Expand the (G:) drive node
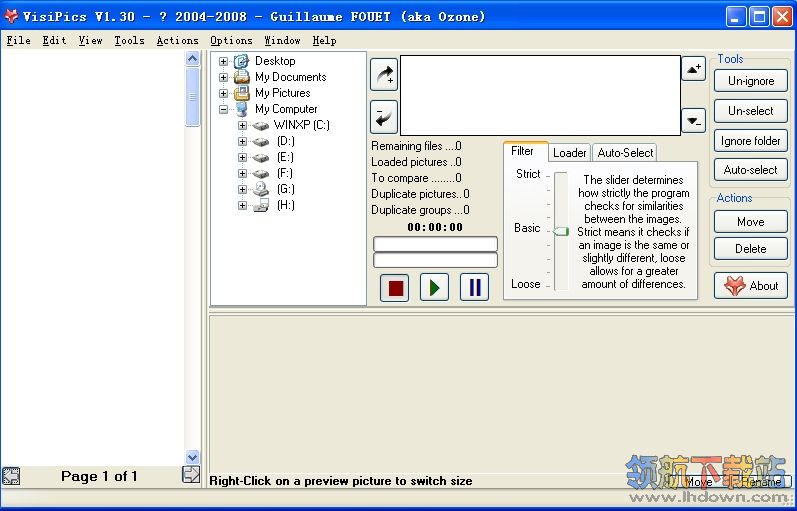Screen dimensions: 797x511 (x=242, y=189)
